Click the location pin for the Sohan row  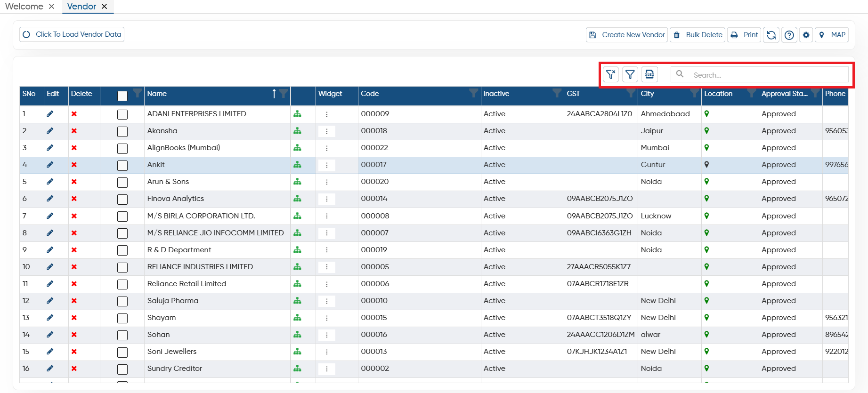(x=706, y=334)
